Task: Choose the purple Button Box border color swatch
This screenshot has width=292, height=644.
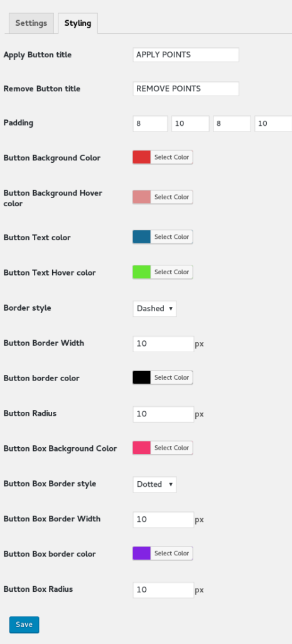Action: (x=141, y=553)
